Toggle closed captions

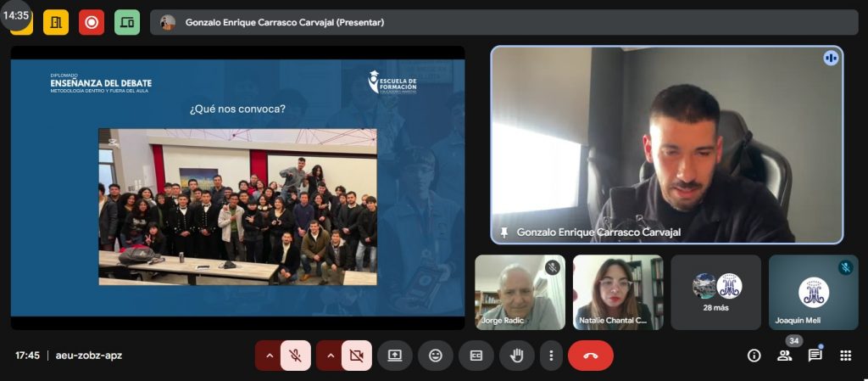click(x=476, y=356)
